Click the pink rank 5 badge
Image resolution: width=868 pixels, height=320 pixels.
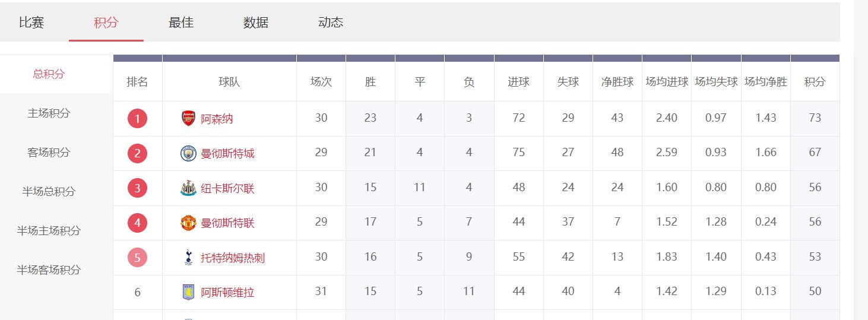tap(137, 258)
